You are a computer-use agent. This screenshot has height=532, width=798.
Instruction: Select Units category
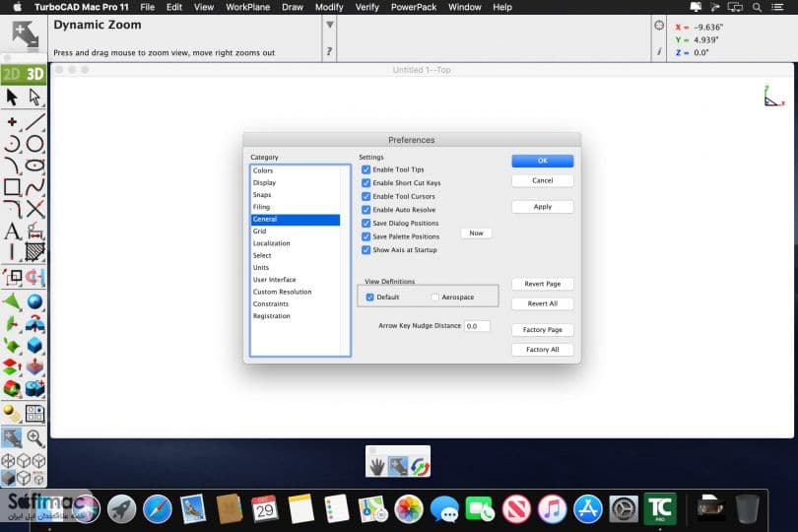click(x=296, y=268)
